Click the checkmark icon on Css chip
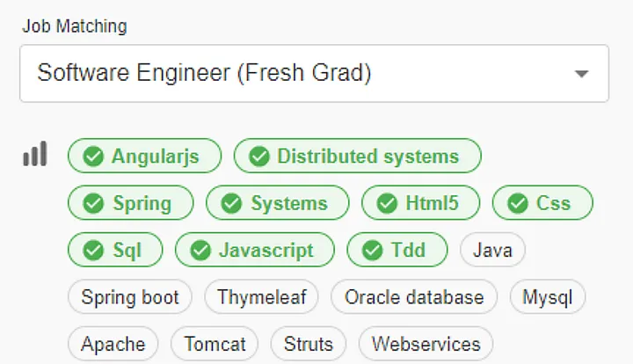 pyautogui.click(x=517, y=203)
